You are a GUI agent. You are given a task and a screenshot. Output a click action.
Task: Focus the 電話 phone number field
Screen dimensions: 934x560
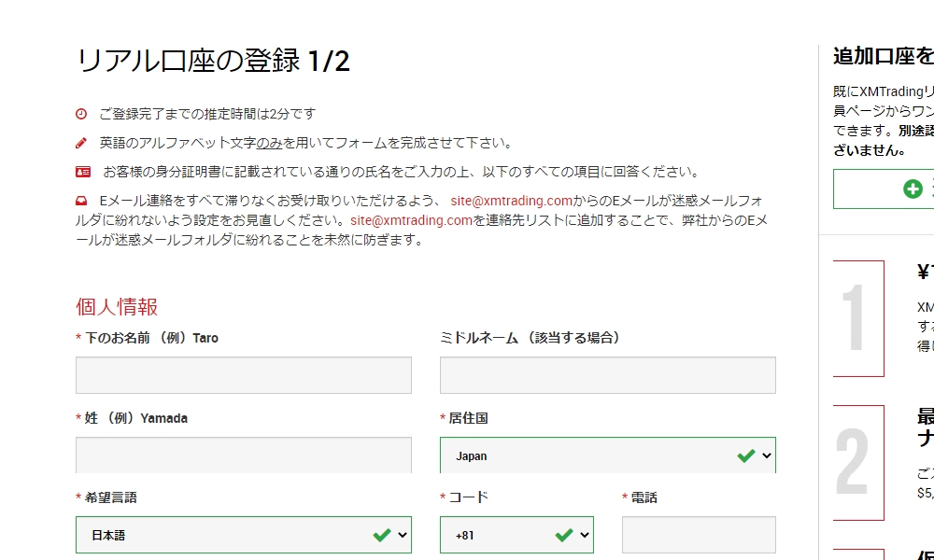pos(698,535)
